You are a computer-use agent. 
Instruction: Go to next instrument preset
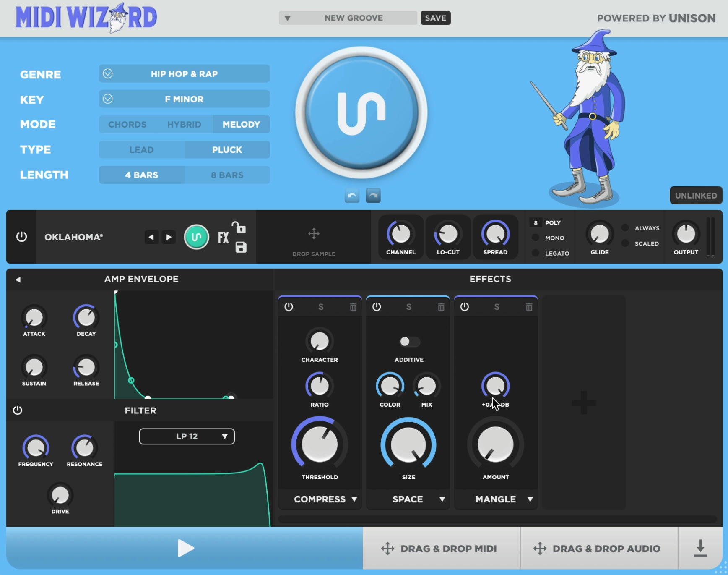169,237
